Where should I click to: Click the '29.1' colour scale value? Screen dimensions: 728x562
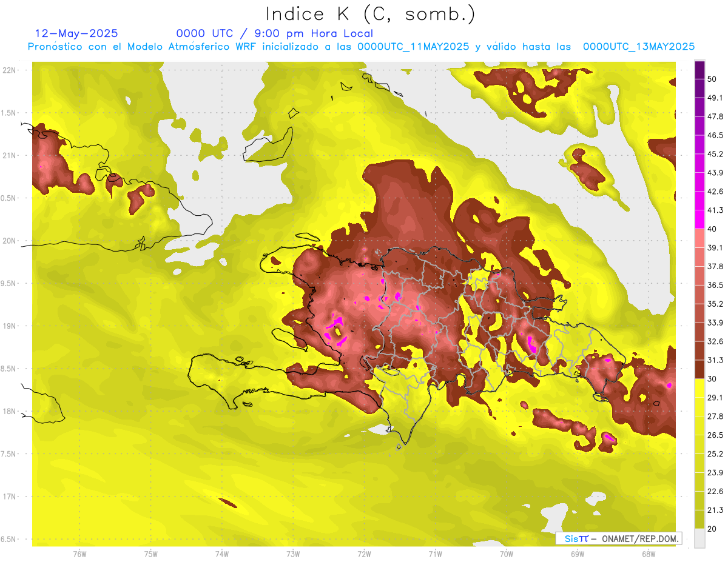[x=715, y=398]
